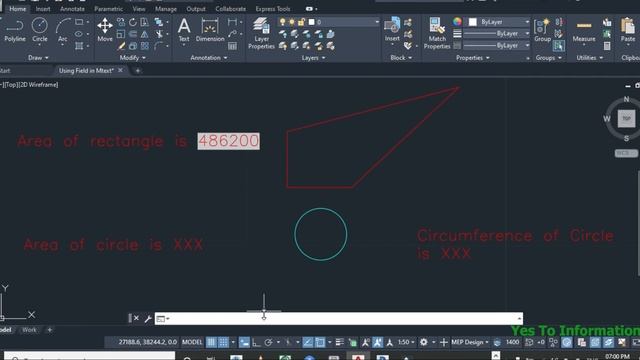The height and width of the screenshot is (360, 640).
Task: Open the 1:50 annotation scale dropdown
Action: tap(406, 342)
